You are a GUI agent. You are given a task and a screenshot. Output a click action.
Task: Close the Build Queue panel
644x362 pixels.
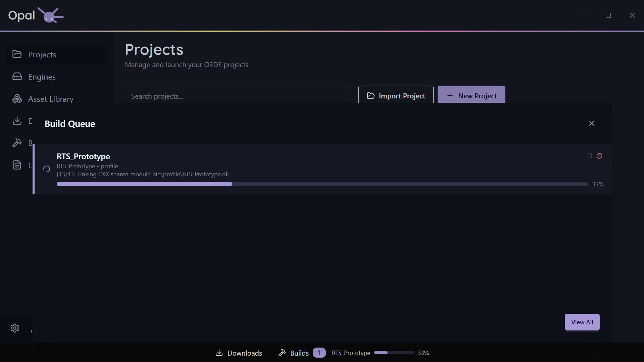click(x=592, y=123)
